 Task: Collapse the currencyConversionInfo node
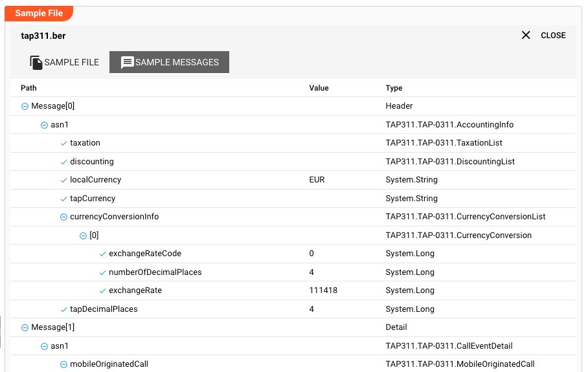pos(63,217)
